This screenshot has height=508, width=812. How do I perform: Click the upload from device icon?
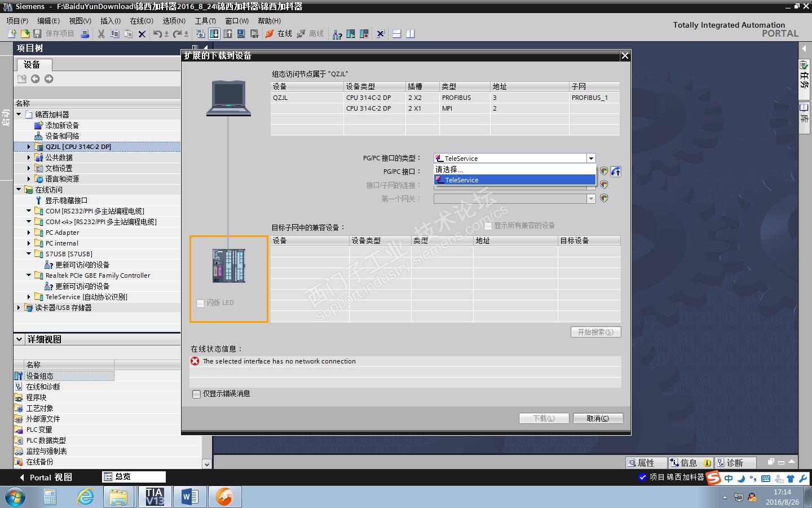tap(228, 34)
